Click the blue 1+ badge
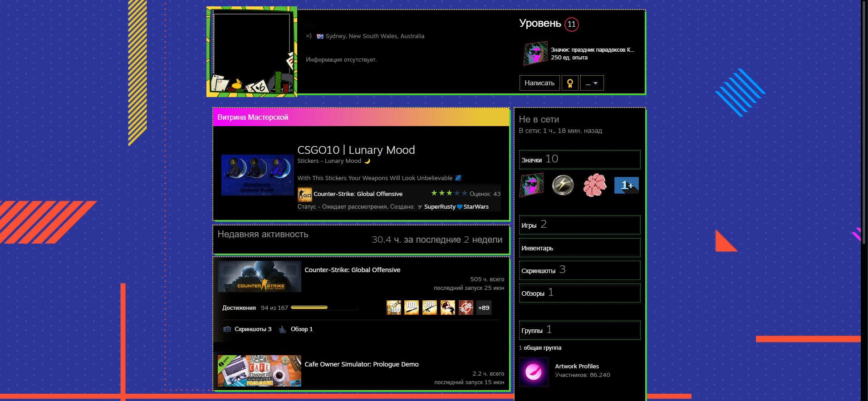Viewport: 868px width, 401px height. tap(627, 185)
